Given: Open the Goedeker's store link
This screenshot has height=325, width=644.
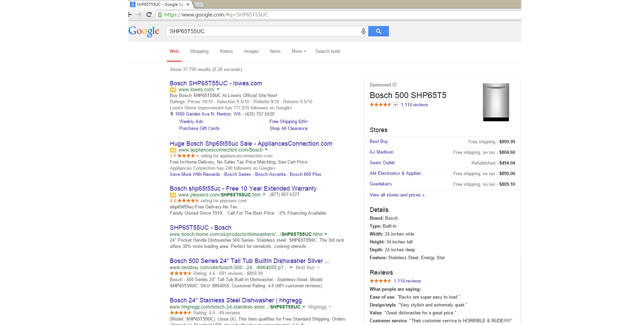Looking at the screenshot, I should (381, 184).
